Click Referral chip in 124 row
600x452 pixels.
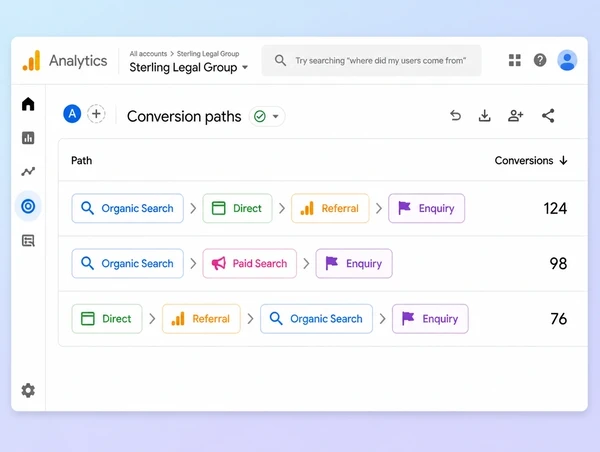pos(330,208)
